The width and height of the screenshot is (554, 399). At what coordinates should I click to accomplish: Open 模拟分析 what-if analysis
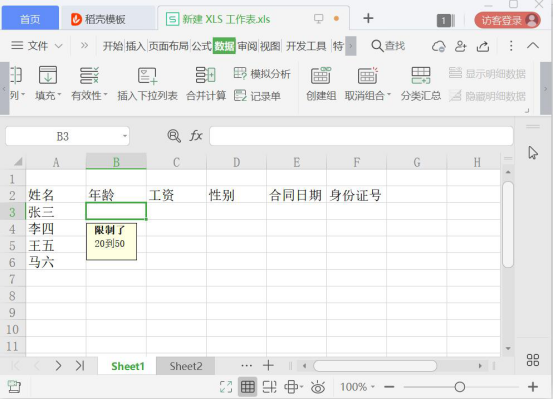[262, 74]
